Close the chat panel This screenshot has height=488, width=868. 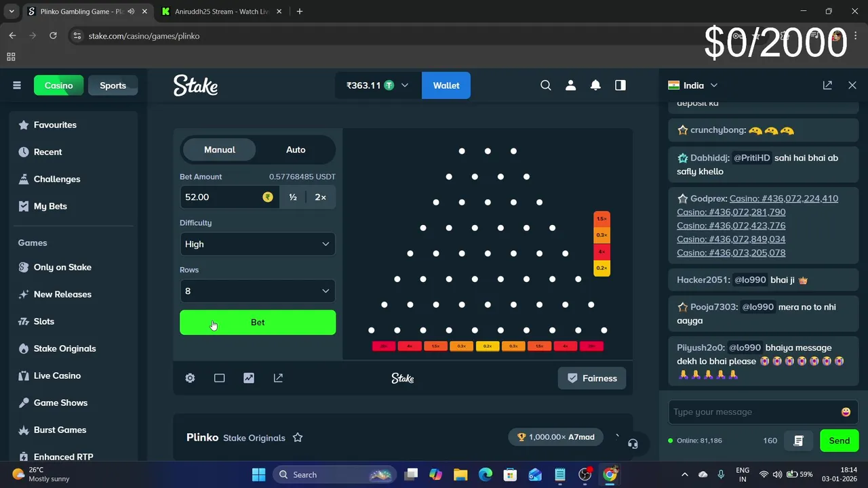(852, 85)
